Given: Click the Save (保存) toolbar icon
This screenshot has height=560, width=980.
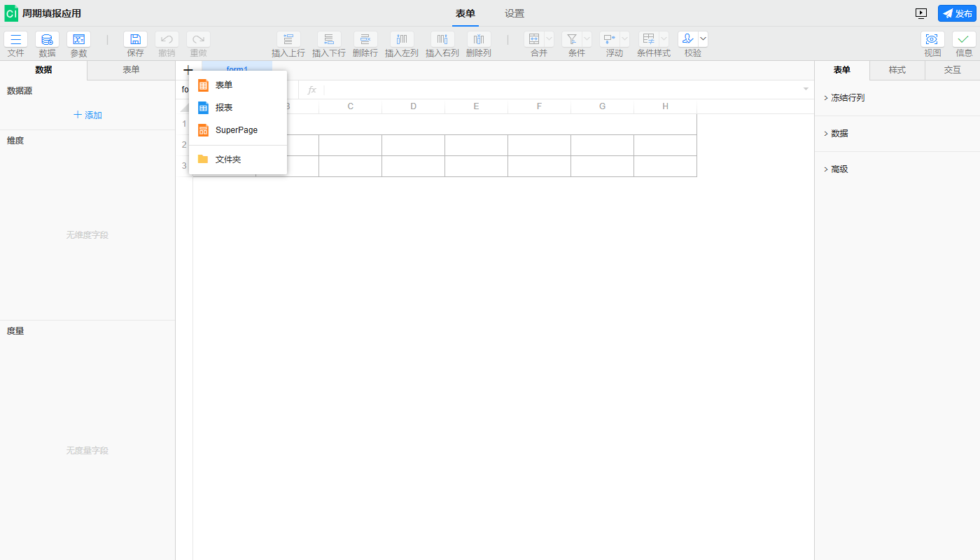Looking at the screenshot, I should [135, 40].
